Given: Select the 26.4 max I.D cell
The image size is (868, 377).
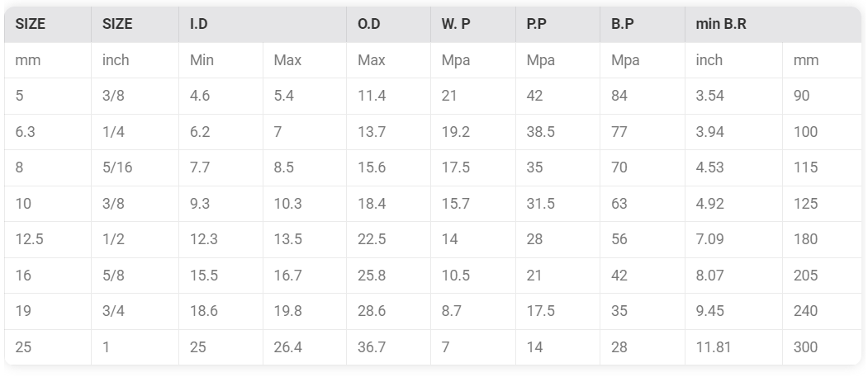Looking at the screenshot, I should click(305, 347).
